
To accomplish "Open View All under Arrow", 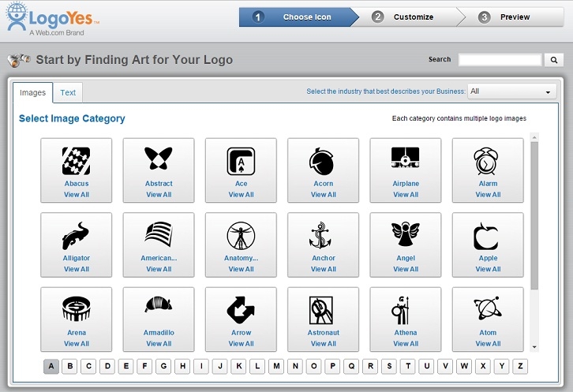I will click(241, 344).
